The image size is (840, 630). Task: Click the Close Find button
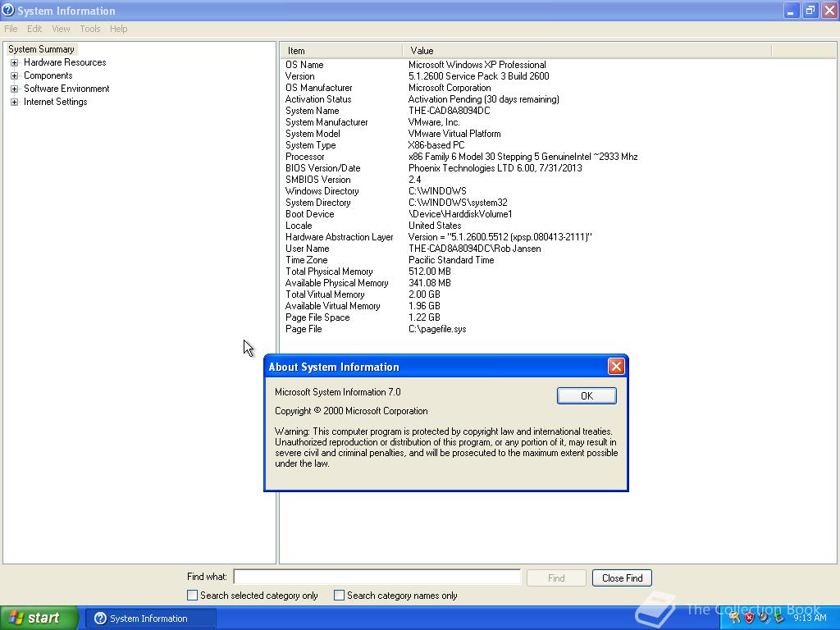[622, 578]
